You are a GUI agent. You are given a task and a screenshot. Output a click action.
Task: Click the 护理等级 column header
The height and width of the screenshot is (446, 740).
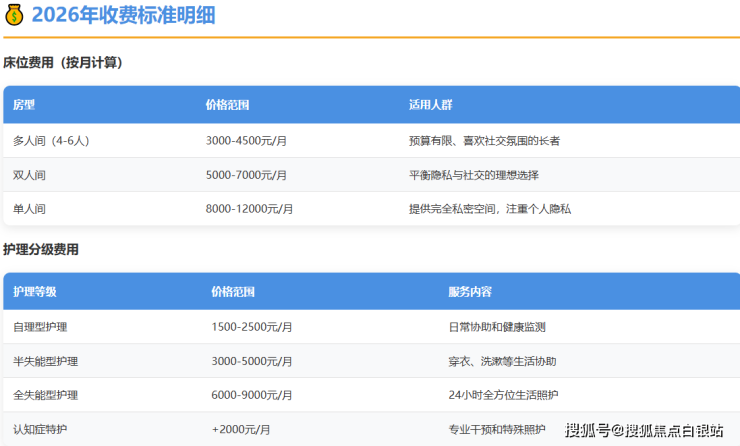pyautogui.click(x=35, y=292)
